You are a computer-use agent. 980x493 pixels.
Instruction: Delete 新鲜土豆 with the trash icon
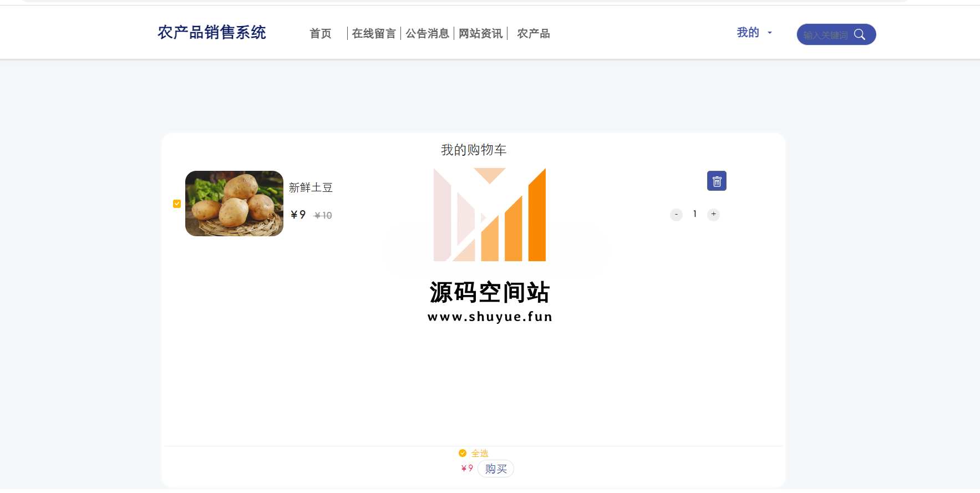click(x=717, y=181)
